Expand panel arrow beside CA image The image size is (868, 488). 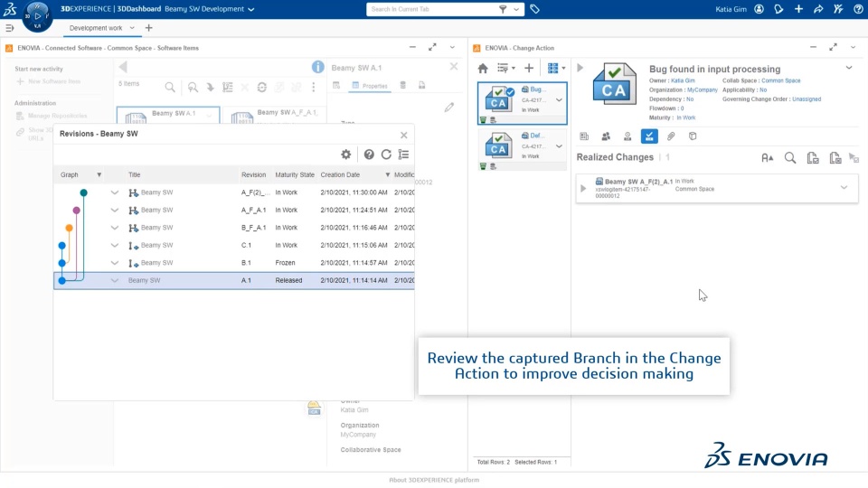coord(580,68)
